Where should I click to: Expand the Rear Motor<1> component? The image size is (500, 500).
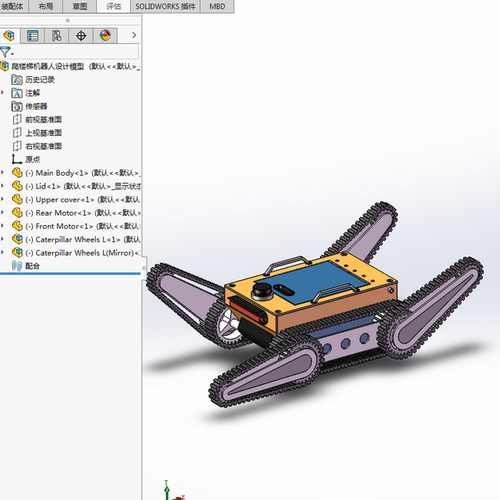pos(3,213)
